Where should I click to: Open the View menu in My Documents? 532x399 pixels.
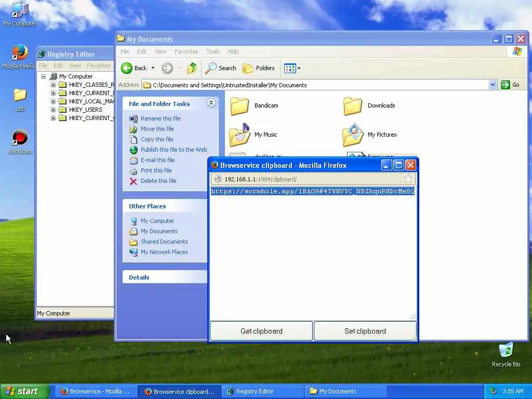tap(161, 51)
